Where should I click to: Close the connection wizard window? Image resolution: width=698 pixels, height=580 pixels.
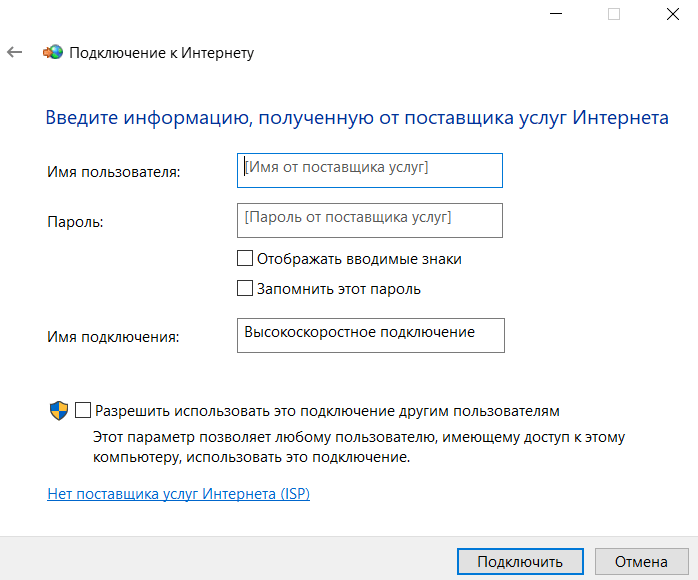[673, 14]
